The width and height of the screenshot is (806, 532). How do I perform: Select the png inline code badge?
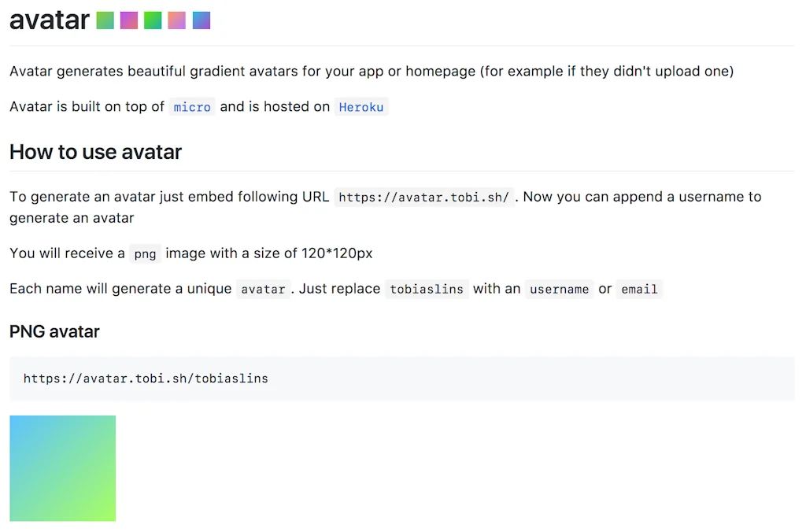pos(145,253)
